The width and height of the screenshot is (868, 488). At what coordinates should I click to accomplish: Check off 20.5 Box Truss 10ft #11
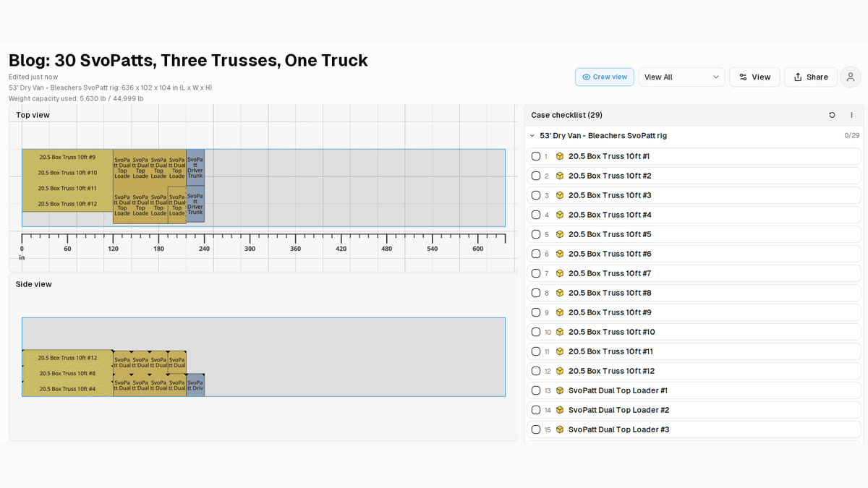tap(536, 351)
